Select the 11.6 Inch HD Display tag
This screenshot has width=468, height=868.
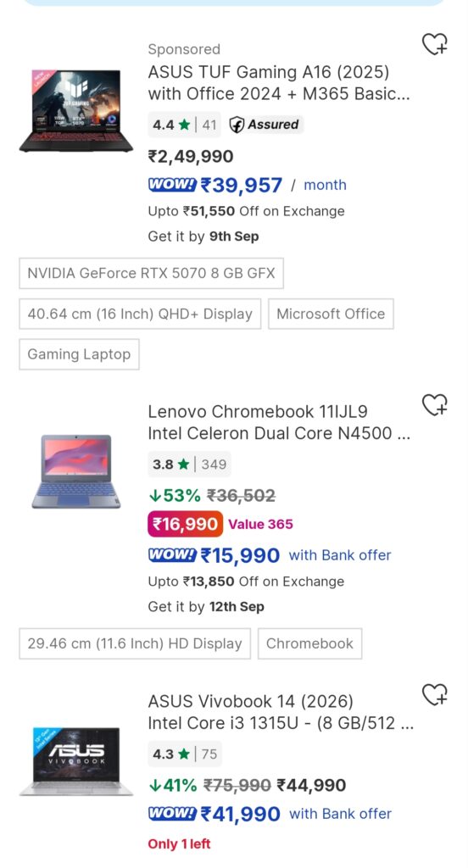[135, 643]
